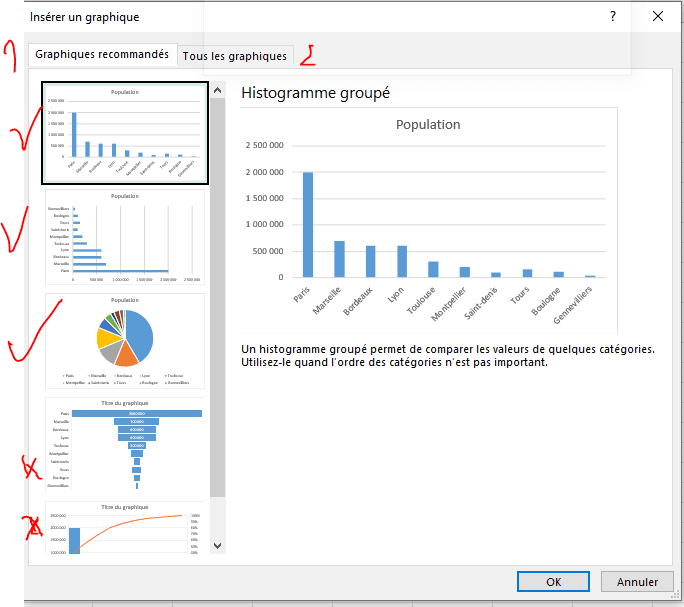Image resolution: width=684 pixels, height=607 pixels.
Task: Click the Paris bar in the preview chart
Action: (x=308, y=224)
